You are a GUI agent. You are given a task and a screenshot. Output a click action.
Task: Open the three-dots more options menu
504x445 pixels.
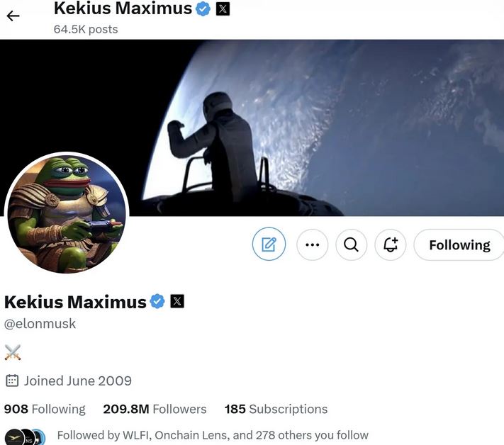click(x=312, y=245)
